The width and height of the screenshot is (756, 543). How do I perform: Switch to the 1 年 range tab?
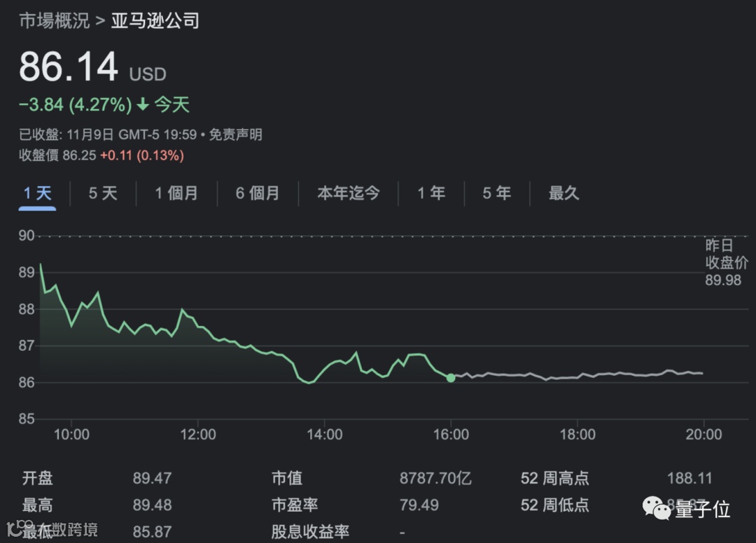pos(431,193)
